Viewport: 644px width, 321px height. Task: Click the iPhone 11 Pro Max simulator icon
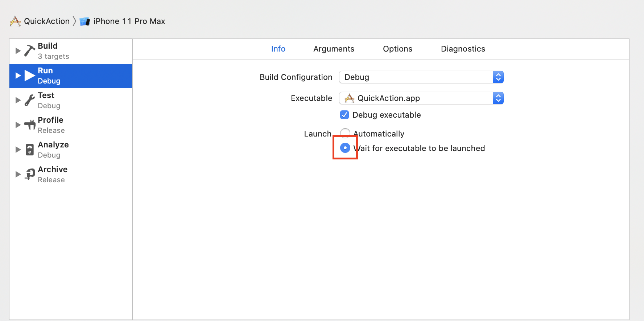85,21
